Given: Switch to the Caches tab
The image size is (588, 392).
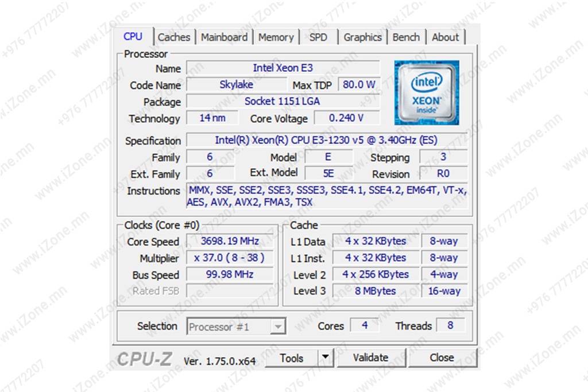Looking at the screenshot, I should [x=174, y=37].
